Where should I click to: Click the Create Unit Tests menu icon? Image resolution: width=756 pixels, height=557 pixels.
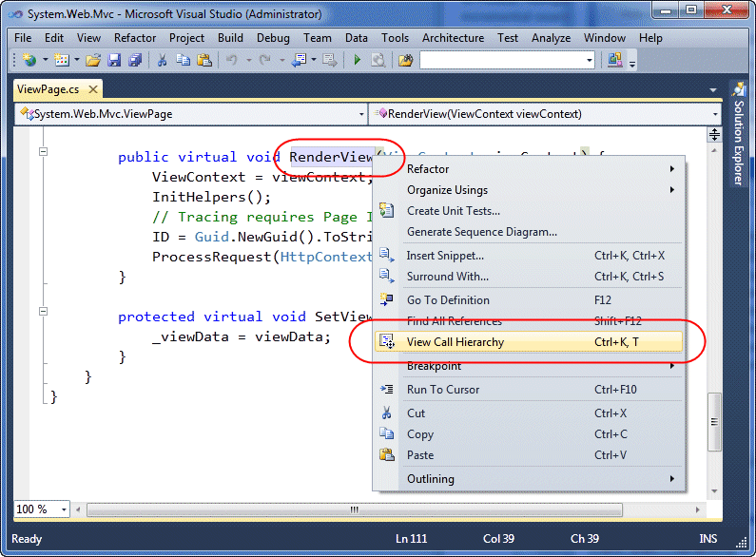387,211
